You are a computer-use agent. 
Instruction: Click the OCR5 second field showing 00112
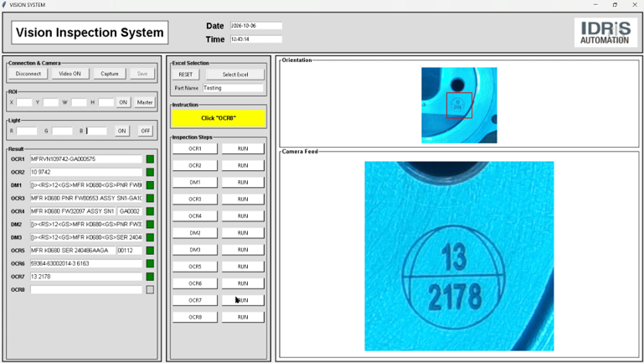130,251
